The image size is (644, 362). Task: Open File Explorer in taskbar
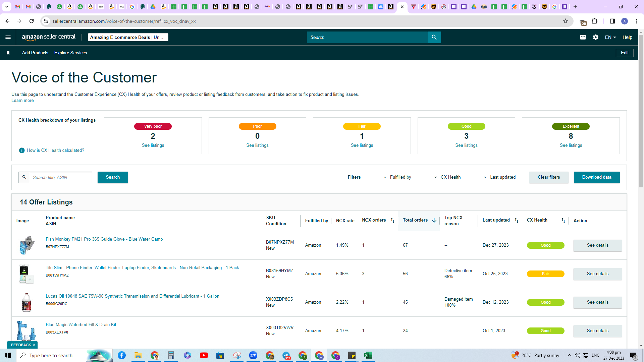[138, 355]
